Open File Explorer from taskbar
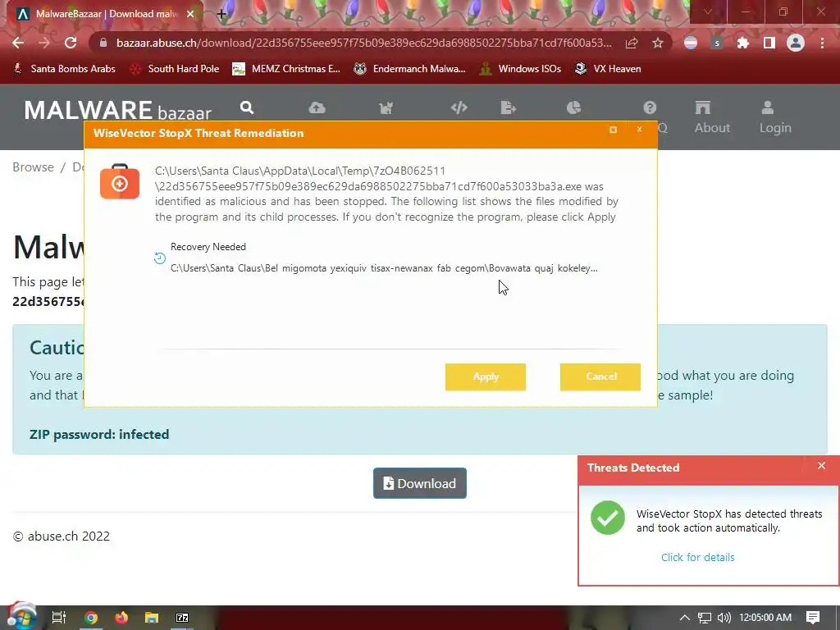Screen dimensions: 840x630 coord(152,618)
